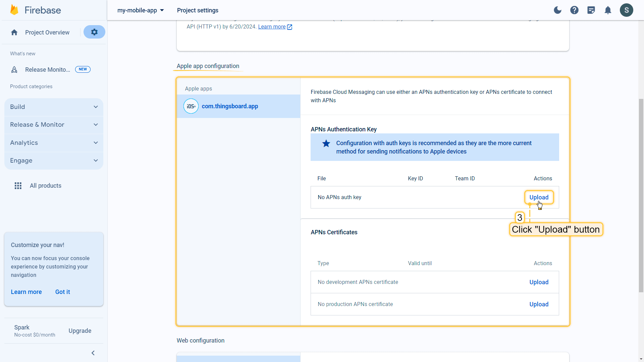
Task: Toggle dark mode moon icon
Action: pyautogui.click(x=557, y=10)
